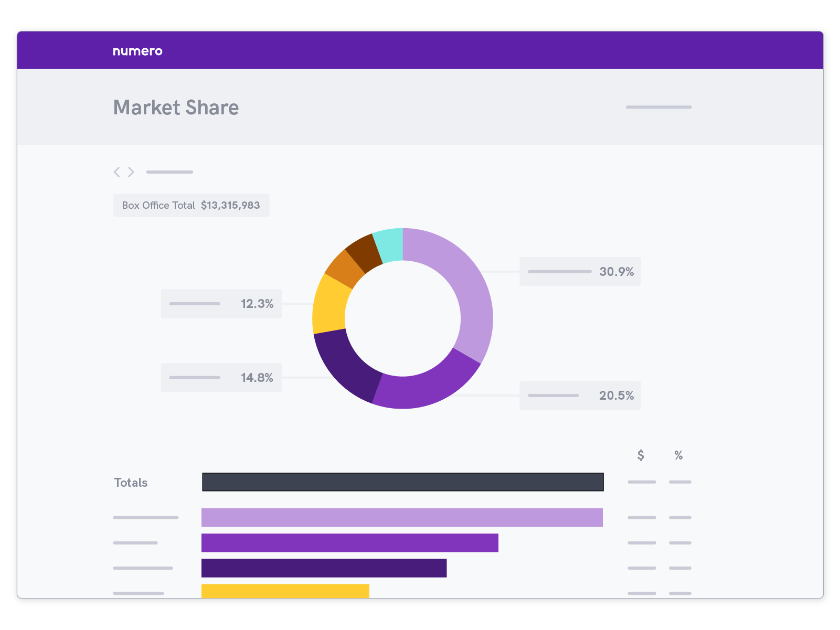The image size is (840, 630).
Task: Click the light purple horizontal bar
Action: click(x=402, y=518)
